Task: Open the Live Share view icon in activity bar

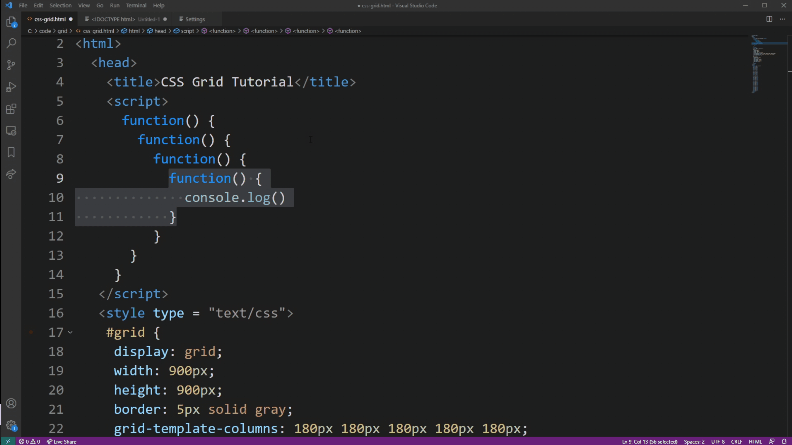Action: [x=11, y=174]
